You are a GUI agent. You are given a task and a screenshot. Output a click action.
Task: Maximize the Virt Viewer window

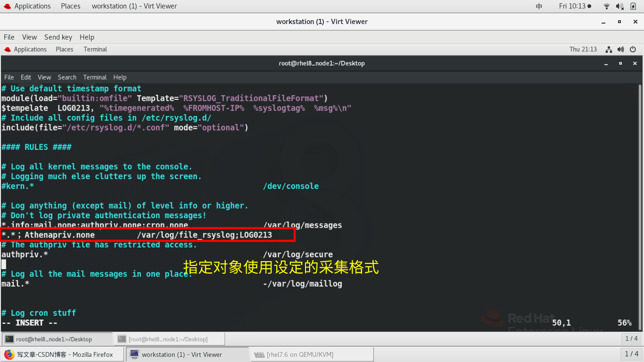tap(619, 22)
